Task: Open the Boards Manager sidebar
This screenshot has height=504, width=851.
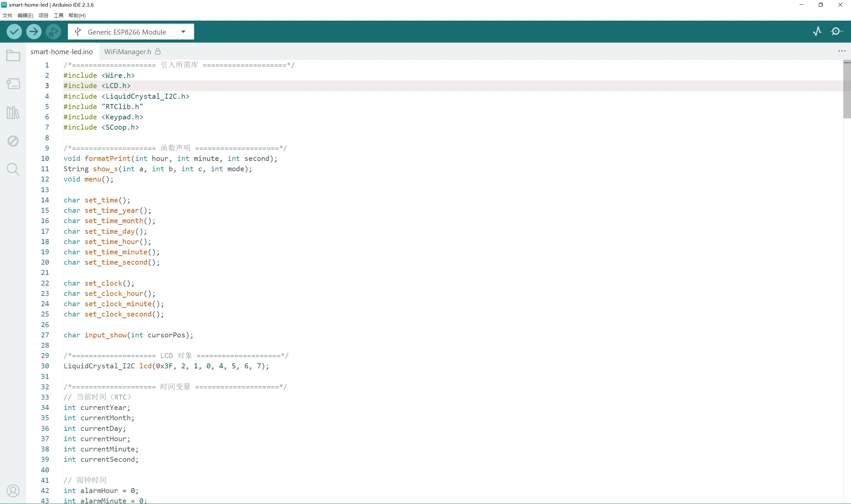Action: coord(13,84)
